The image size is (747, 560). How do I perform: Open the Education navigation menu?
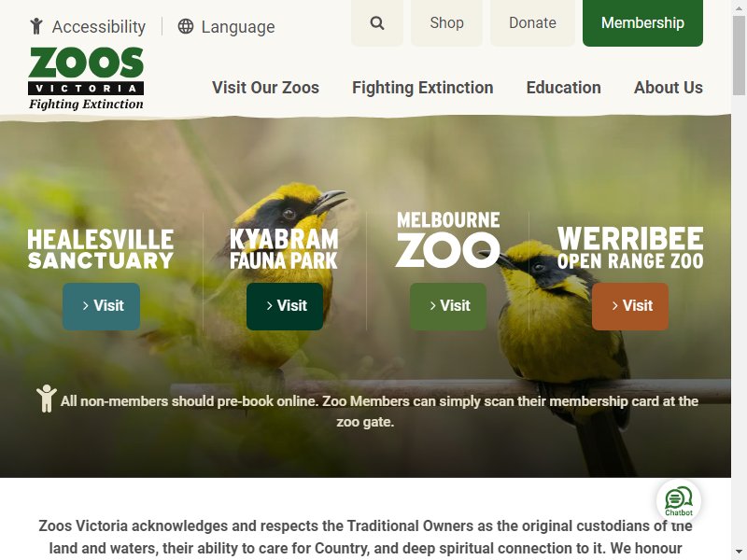(564, 88)
